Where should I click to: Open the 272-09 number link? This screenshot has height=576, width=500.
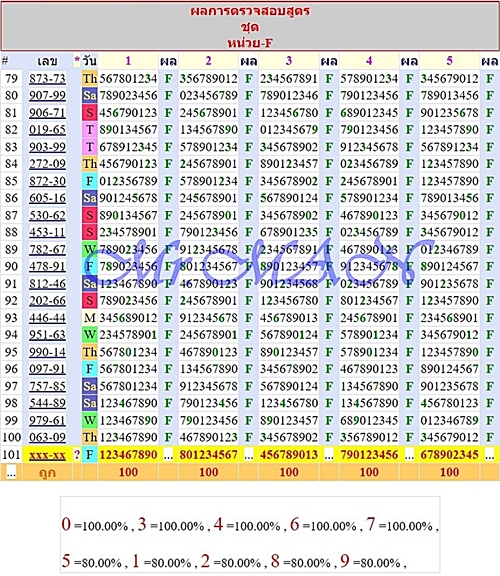coord(47,163)
